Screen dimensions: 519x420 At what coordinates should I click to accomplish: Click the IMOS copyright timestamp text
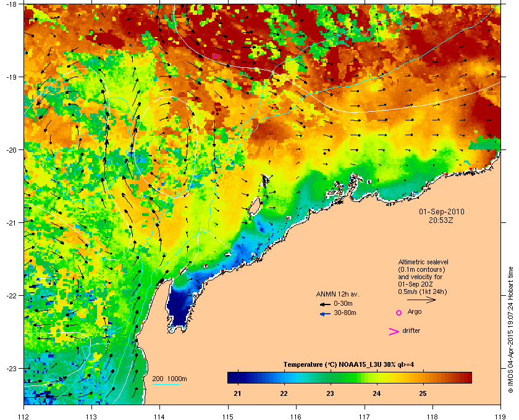(510, 330)
